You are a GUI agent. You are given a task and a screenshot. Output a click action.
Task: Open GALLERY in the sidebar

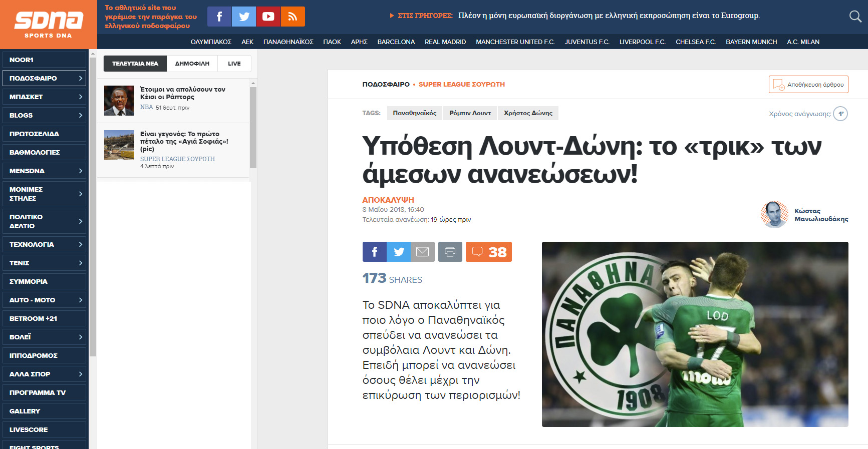tap(44, 411)
